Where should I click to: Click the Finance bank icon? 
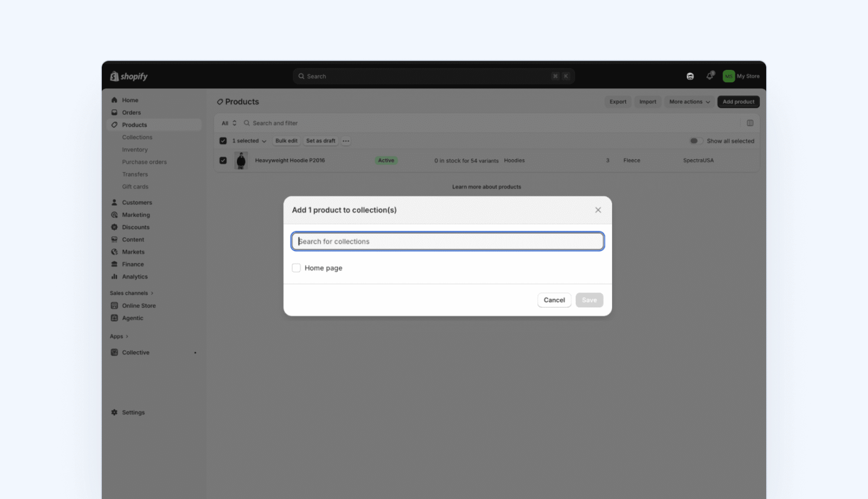(x=114, y=265)
